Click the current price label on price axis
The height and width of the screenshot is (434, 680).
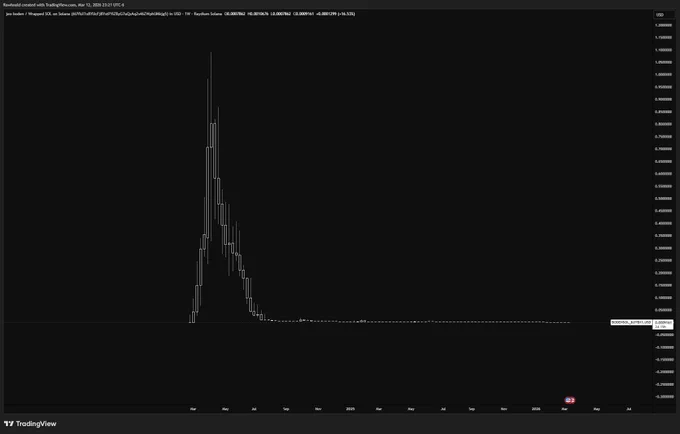[x=663, y=324]
